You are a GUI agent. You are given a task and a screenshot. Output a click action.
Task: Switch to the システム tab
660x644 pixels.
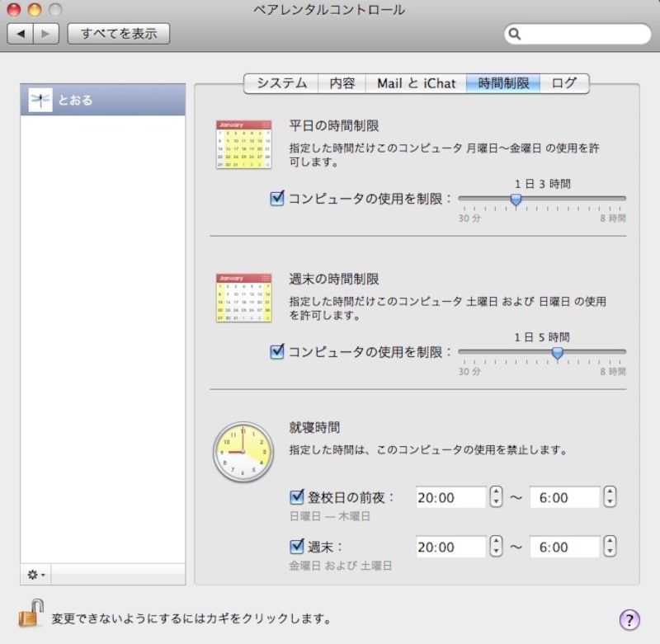[281, 83]
